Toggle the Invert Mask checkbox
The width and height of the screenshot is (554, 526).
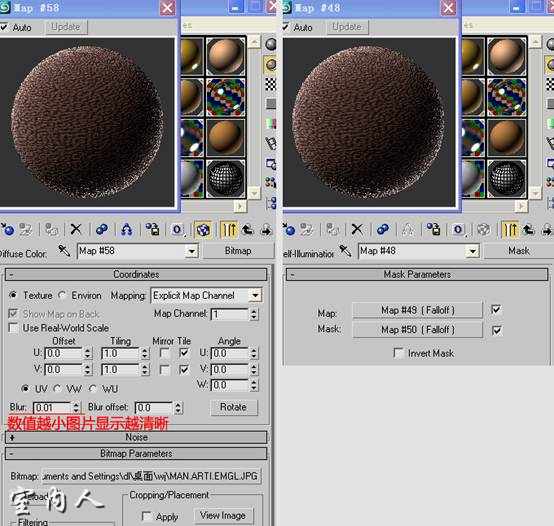click(x=399, y=353)
